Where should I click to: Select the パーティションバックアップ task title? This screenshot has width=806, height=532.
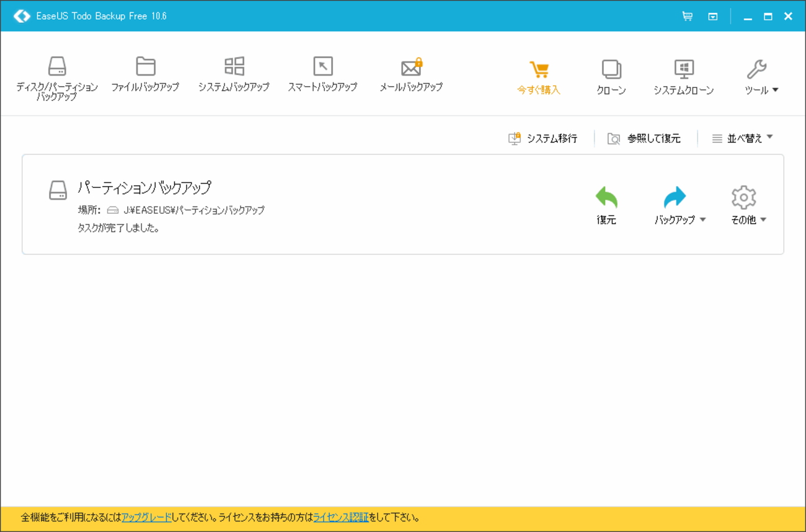tap(144, 187)
